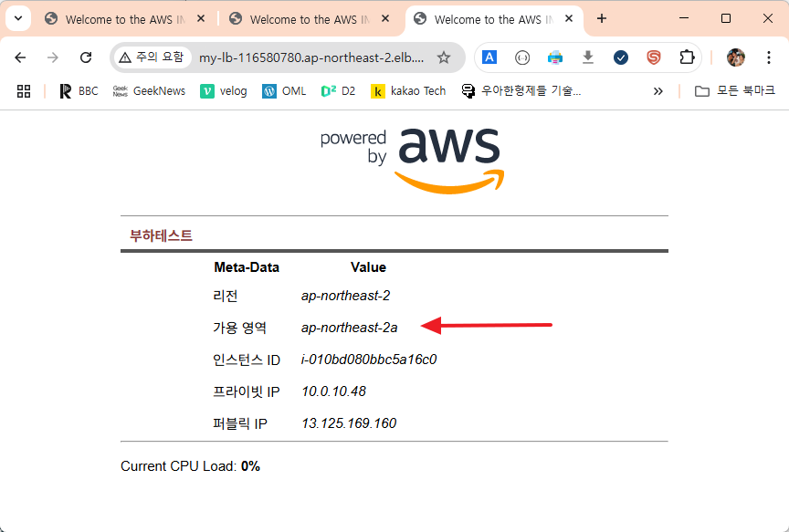Click the private IP '10.0.10.48'

point(333,391)
